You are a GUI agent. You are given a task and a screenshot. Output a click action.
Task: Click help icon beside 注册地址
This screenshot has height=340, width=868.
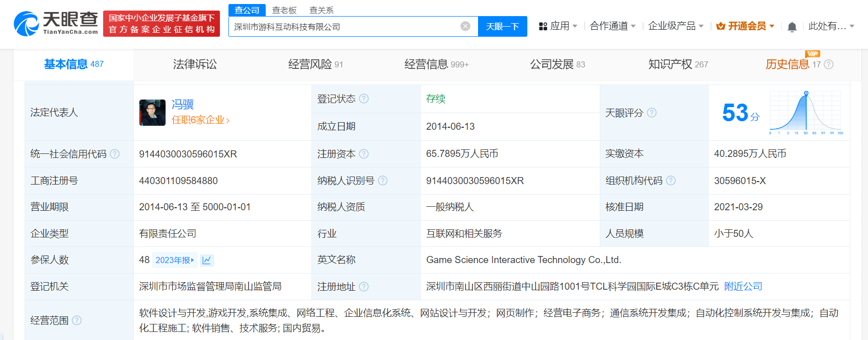point(364,287)
